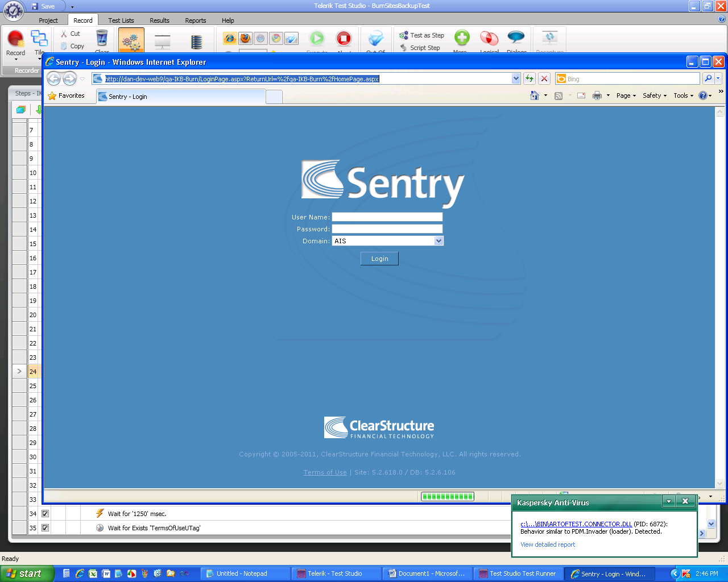The width and height of the screenshot is (728, 582).
Task: Click the ARTOFTEST.CONNECTOR.DLL link in Kaspersky popup
Action: (576, 524)
